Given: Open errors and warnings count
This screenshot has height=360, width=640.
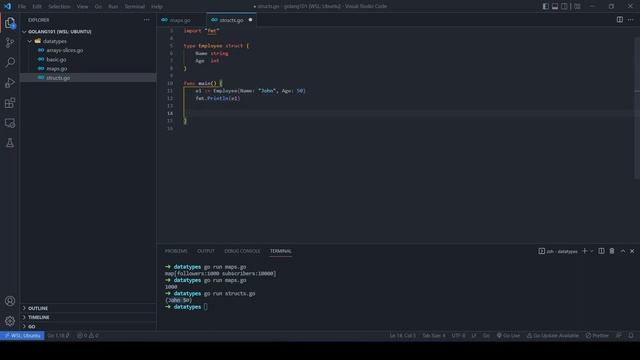Looking at the screenshot, I should pos(87,336).
